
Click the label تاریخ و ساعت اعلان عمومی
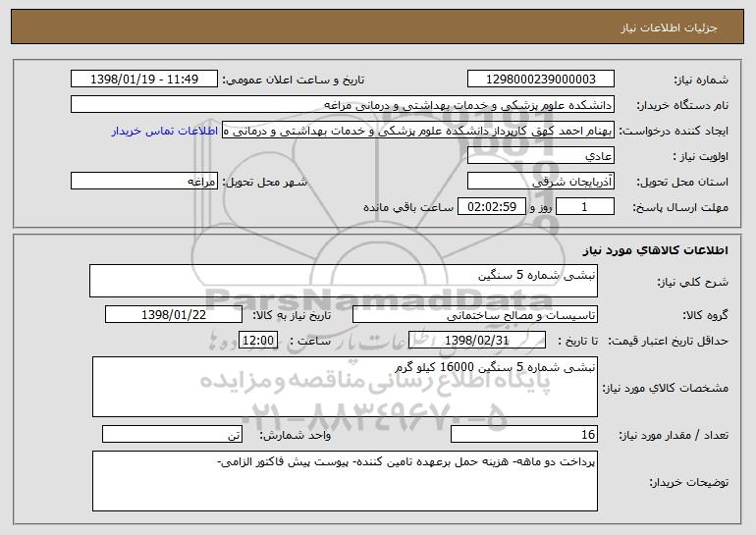(294, 80)
